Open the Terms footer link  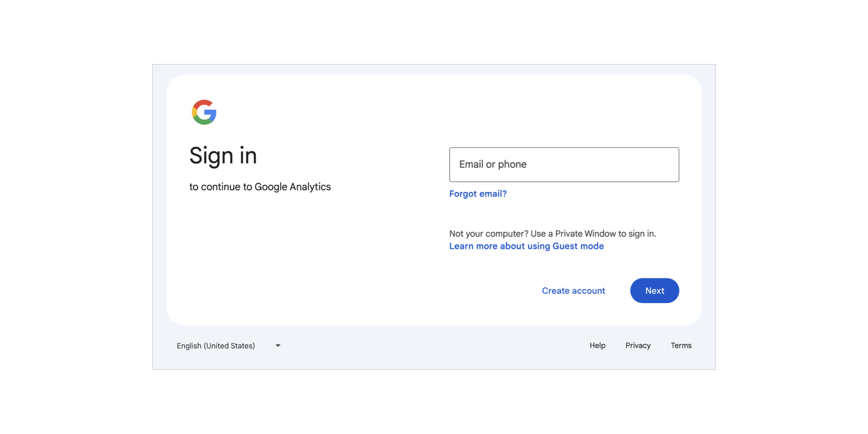coord(681,346)
